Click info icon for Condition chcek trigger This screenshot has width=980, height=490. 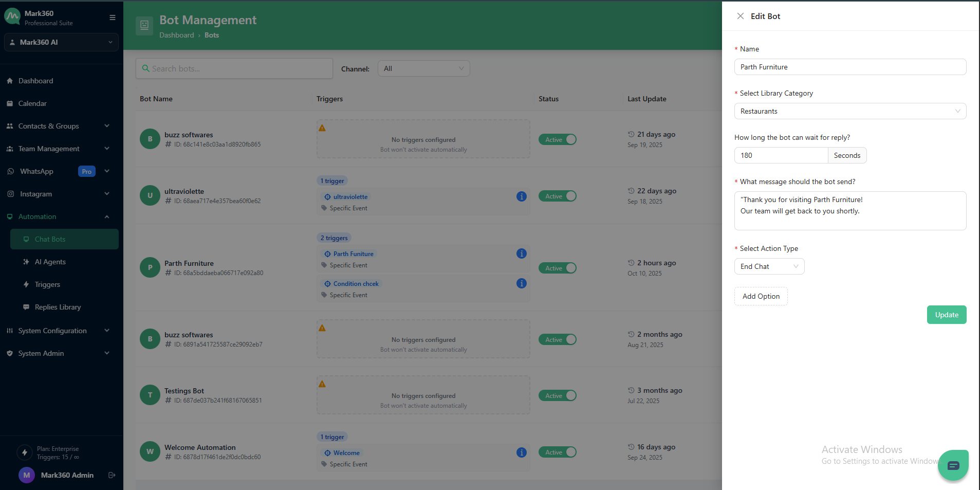click(521, 283)
